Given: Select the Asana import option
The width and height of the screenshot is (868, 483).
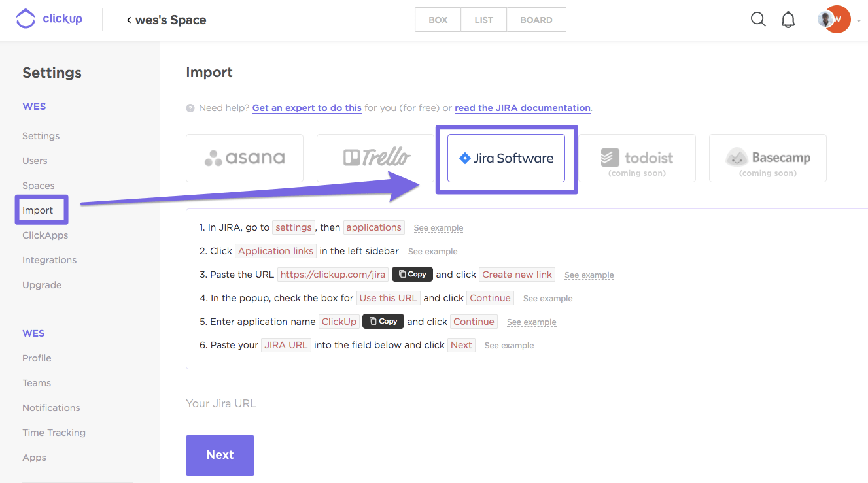Looking at the screenshot, I should [245, 158].
